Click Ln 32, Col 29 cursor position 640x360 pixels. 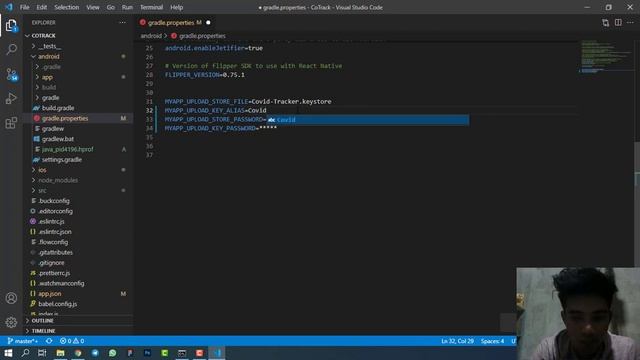457,341
